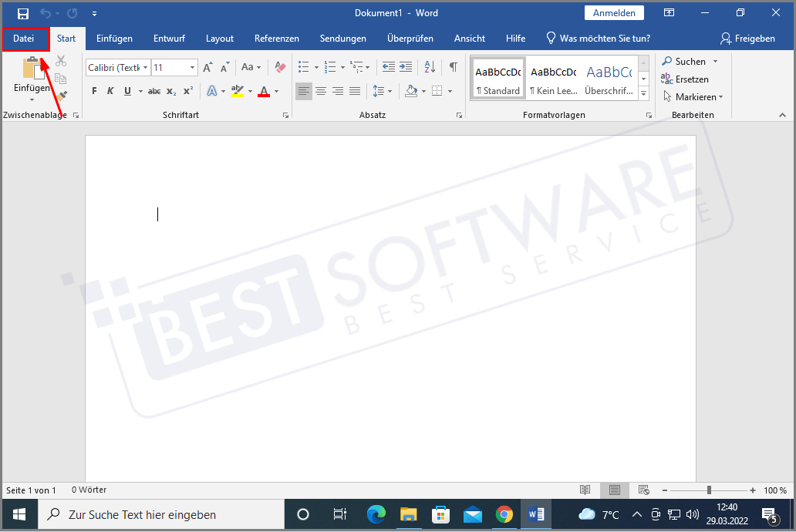Apply italic formatting using the K icon
Viewport: 796px width, 532px height.
110,90
